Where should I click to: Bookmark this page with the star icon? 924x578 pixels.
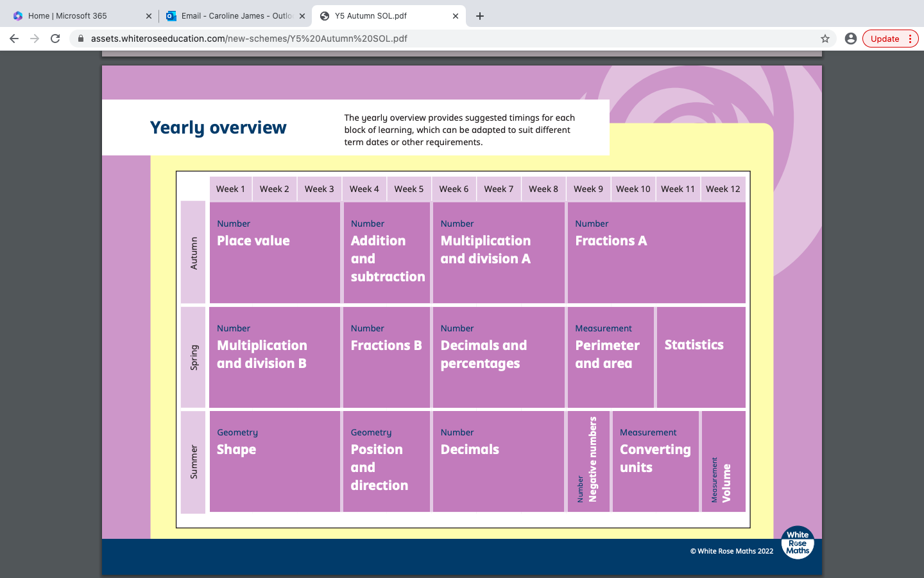click(x=825, y=39)
